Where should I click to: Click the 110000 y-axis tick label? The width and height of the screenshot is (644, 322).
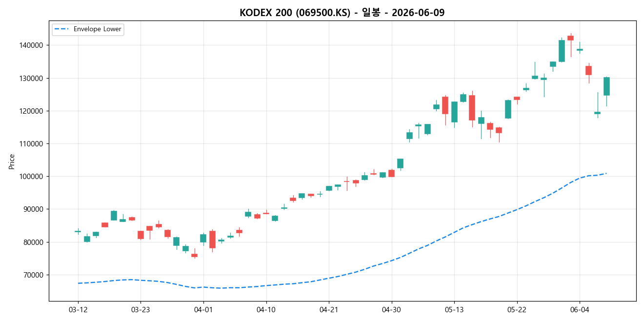32,143
